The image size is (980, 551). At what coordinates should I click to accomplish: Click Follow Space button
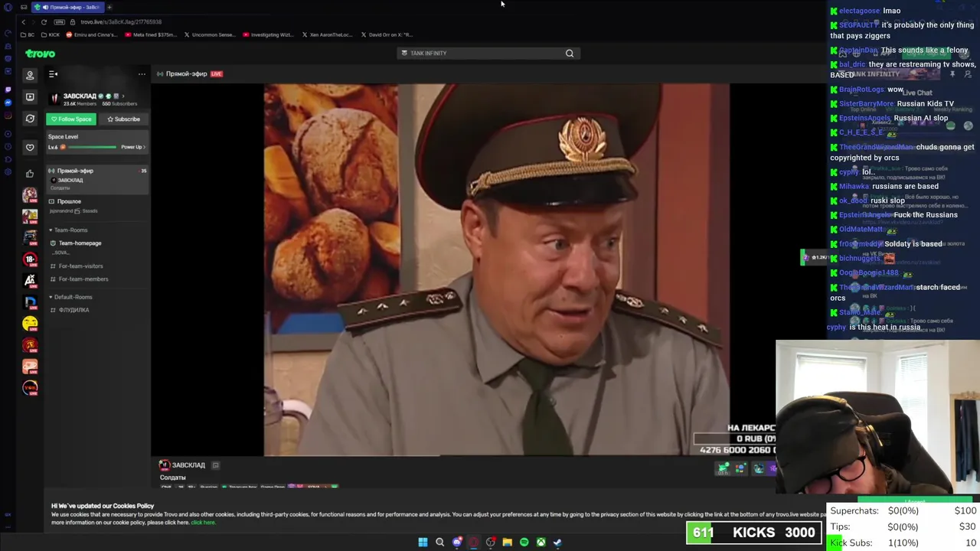[x=71, y=119]
